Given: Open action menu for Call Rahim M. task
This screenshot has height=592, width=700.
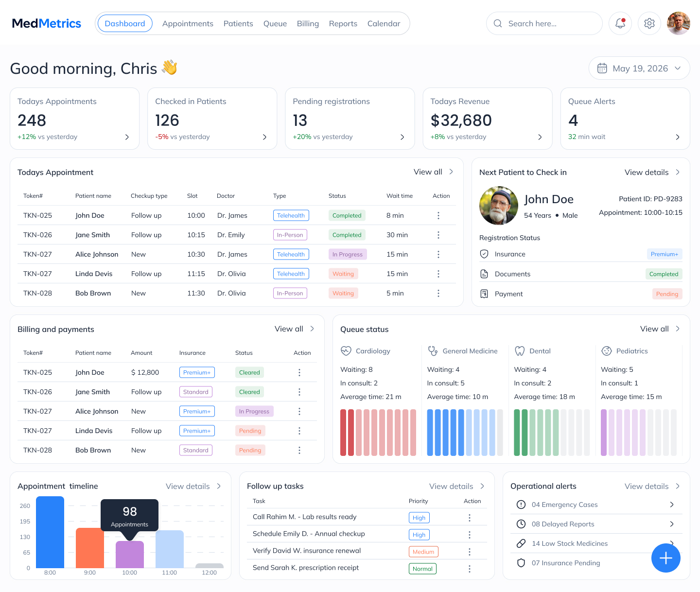Looking at the screenshot, I should (470, 518).
